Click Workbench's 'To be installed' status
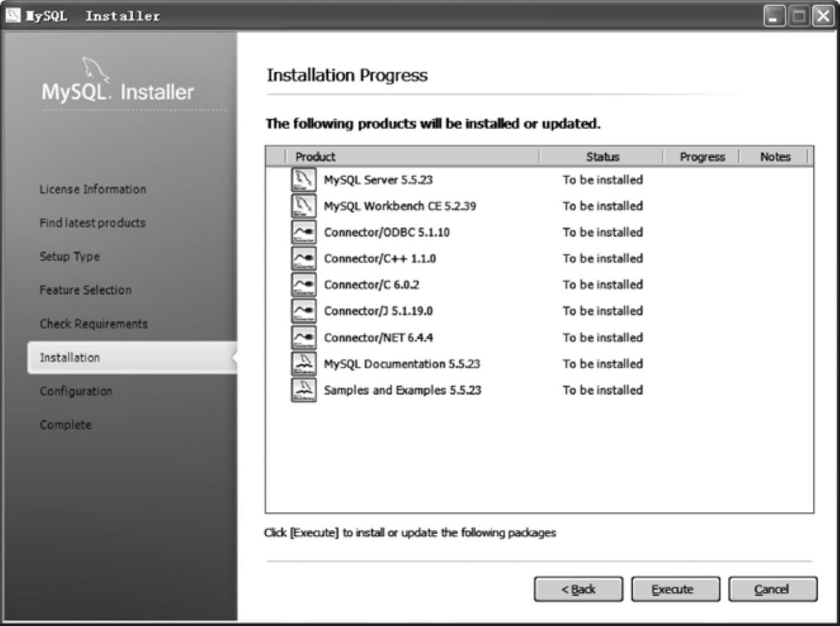The image size is (840, 626). point(603,206)
